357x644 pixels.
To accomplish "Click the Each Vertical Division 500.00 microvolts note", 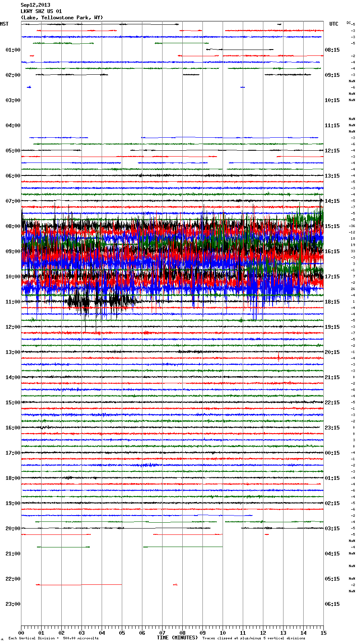I will point(53,639).
